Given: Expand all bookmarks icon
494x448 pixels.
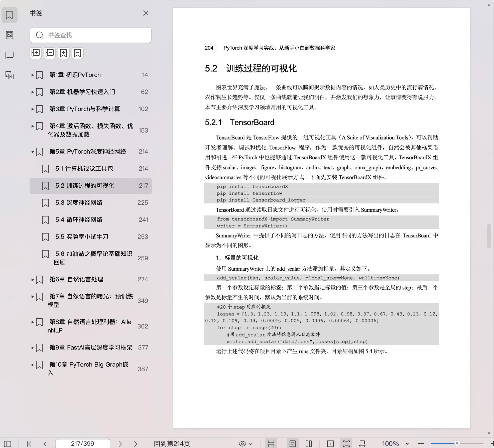Looking at the screenshot, I should [36, 53].
